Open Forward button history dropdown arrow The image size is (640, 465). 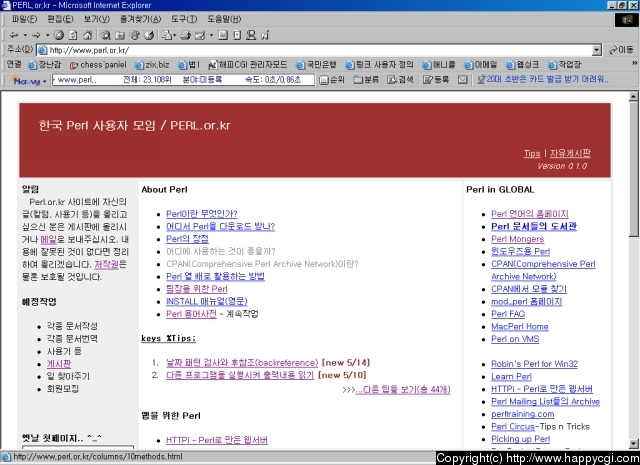47,36
